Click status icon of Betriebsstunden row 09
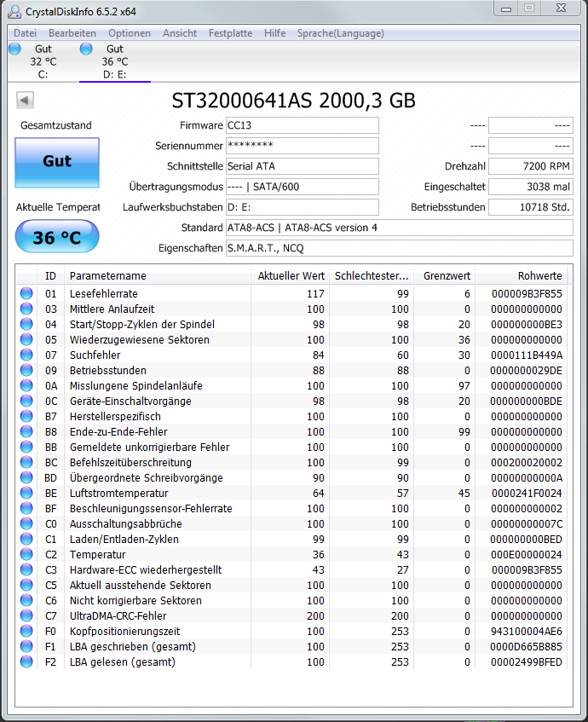The width and height of the screenshot is (588, 722). (26, 370)
